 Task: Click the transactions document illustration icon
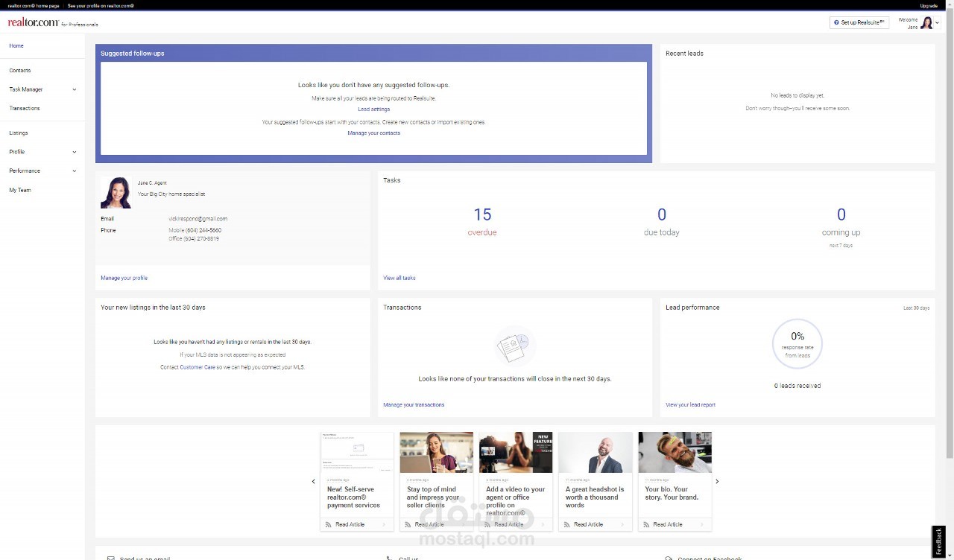point(514,346)
